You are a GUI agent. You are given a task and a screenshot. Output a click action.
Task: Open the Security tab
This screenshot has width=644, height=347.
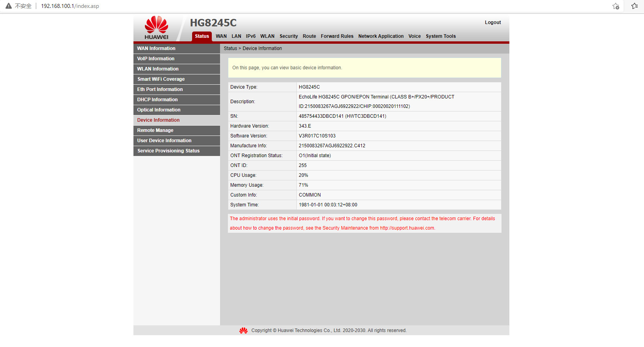[x=289, y=36]
